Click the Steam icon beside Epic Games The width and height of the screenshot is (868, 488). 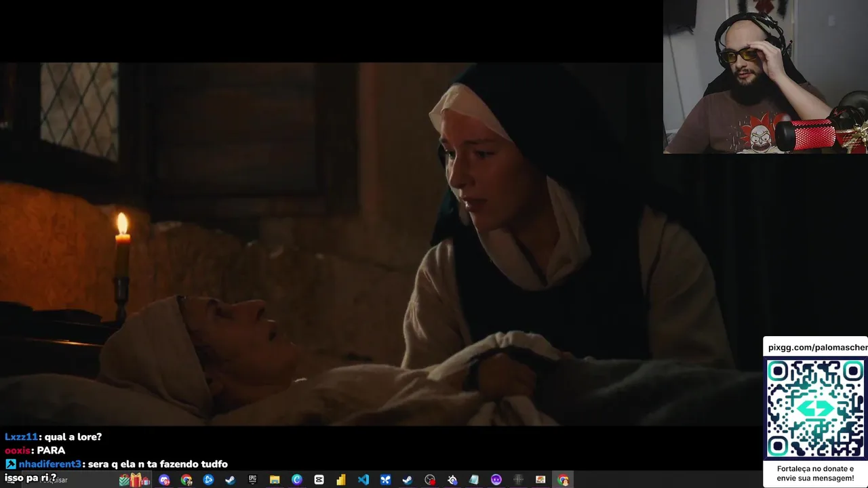(x=230, y=480)
